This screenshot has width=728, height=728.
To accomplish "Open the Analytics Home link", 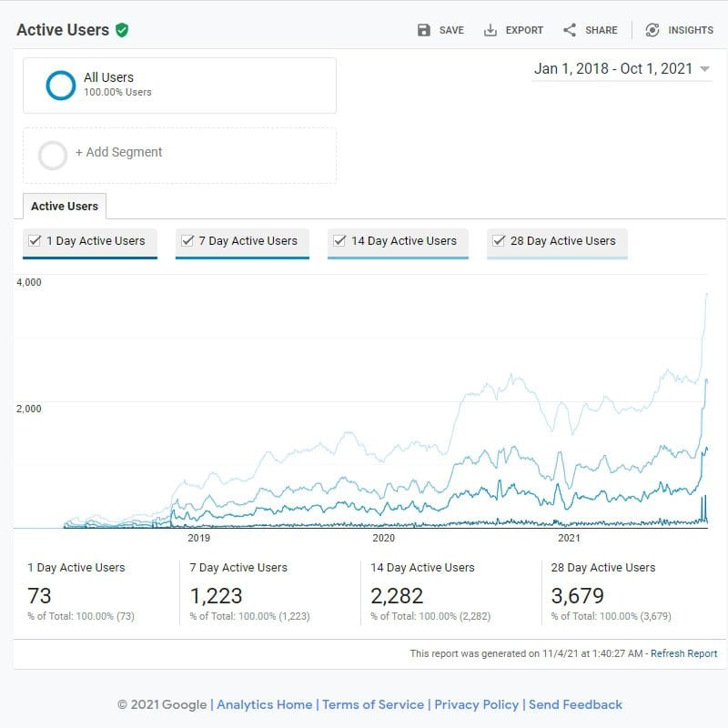I will [x=264, y=704].
